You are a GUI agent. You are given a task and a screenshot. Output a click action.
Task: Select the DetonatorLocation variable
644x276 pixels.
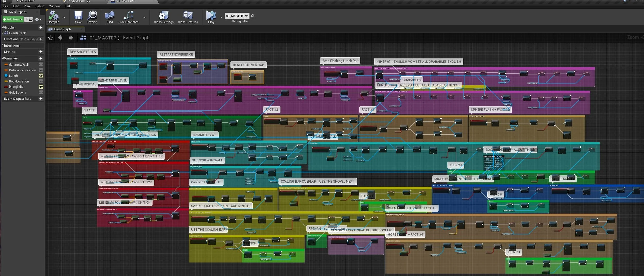(22, 70)
